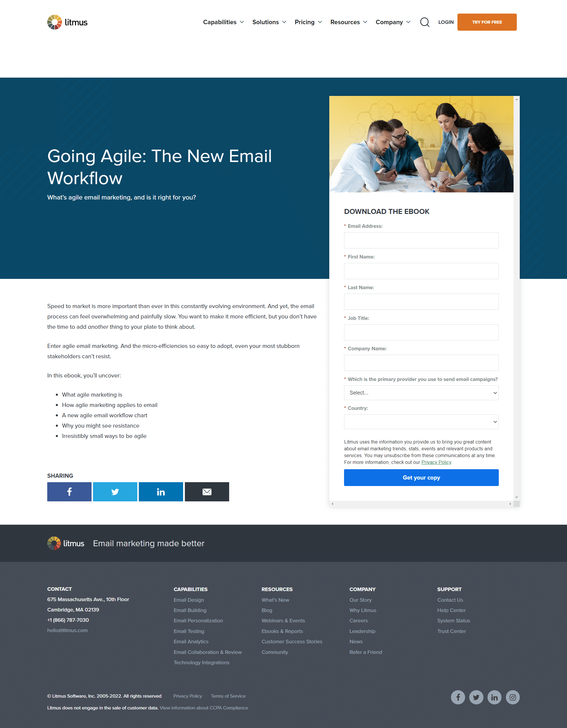Click the form horizontal scrollbar track
567x728 pixels.
tap(421, 504)
